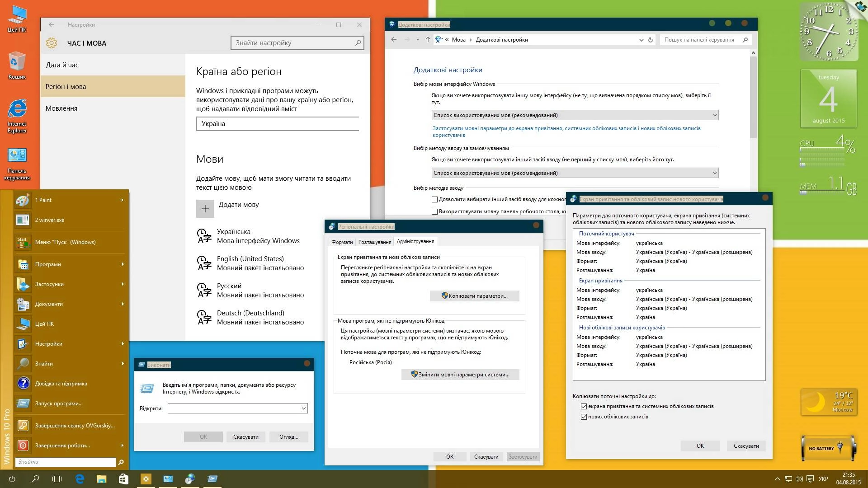868x488 pixels.
Task: Click the search icon in Control Panel search box
Action: pyautogui.click(x=745, y=40)
